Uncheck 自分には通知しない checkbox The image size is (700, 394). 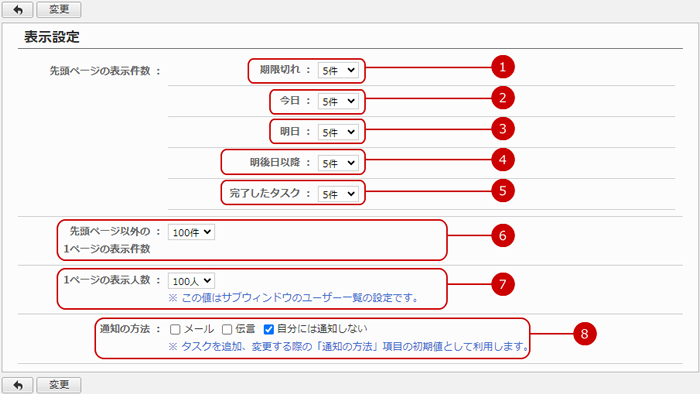(x=268, y=329)
